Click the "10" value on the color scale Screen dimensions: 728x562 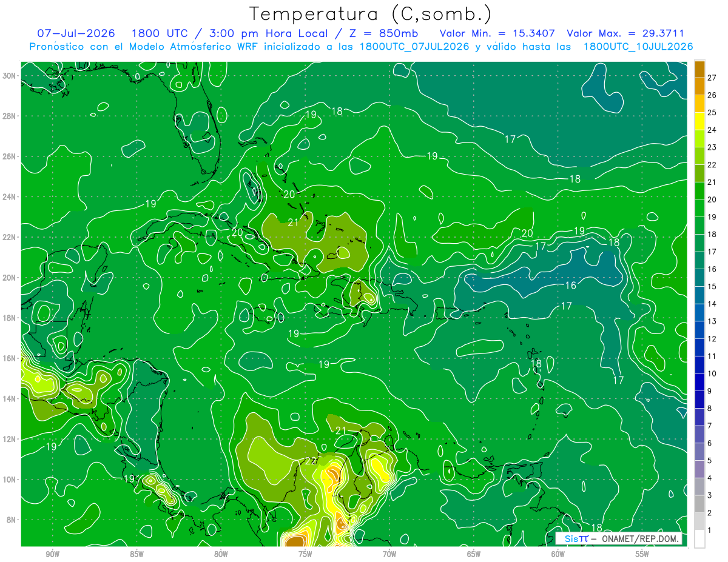712,373
